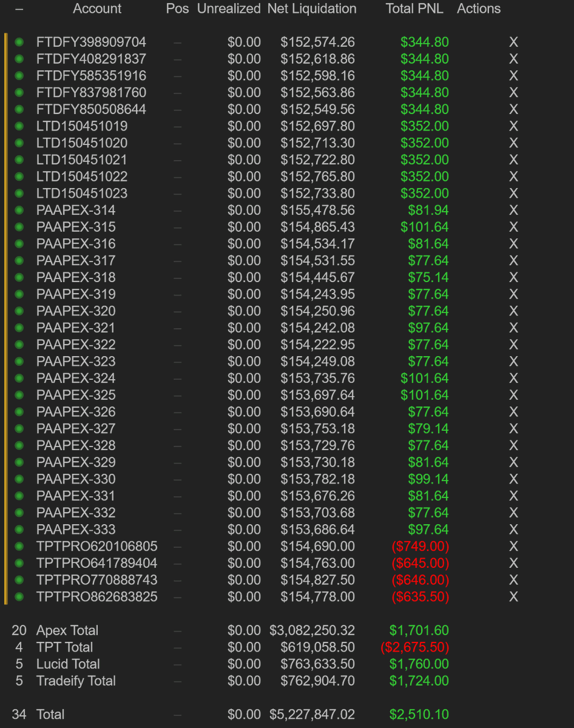574x728 pixels.
Task: Close account PAAPEX-331 with its X
Action: coord(513,496)
